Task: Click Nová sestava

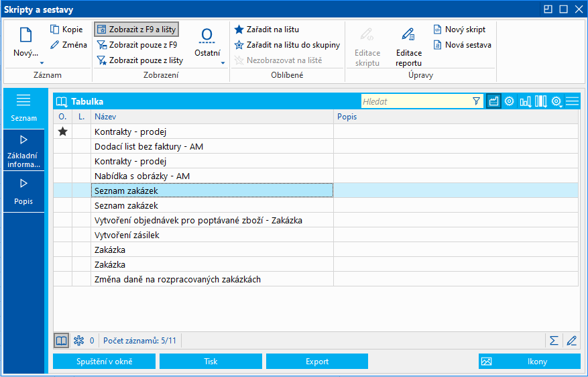Action: coord(462,45)
